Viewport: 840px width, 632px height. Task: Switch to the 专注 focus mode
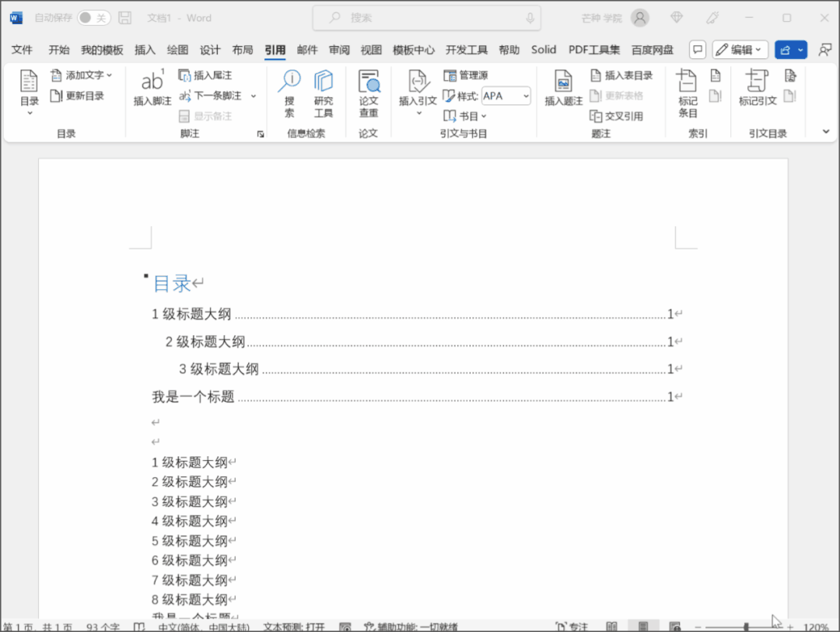(572, 627)
